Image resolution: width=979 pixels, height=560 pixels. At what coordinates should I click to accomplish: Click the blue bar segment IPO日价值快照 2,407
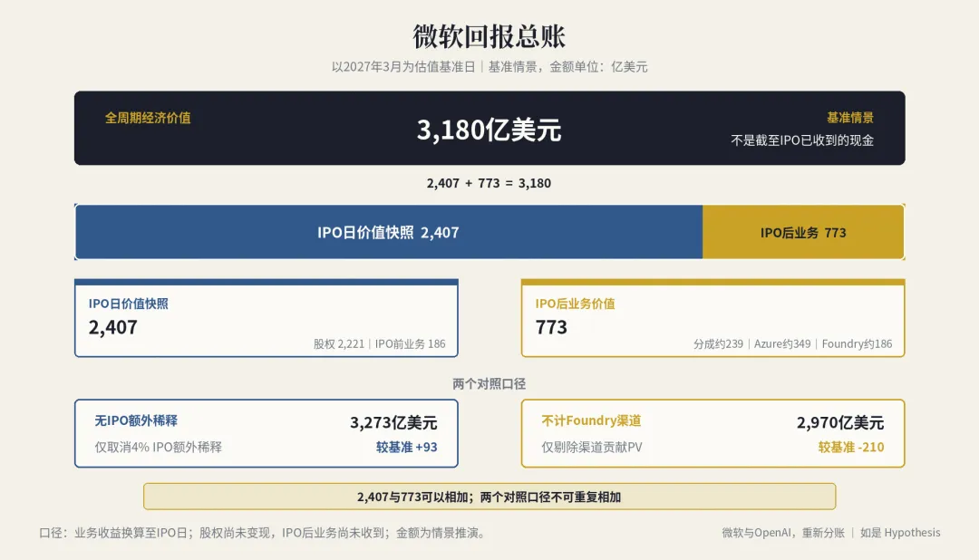point(388,232)
